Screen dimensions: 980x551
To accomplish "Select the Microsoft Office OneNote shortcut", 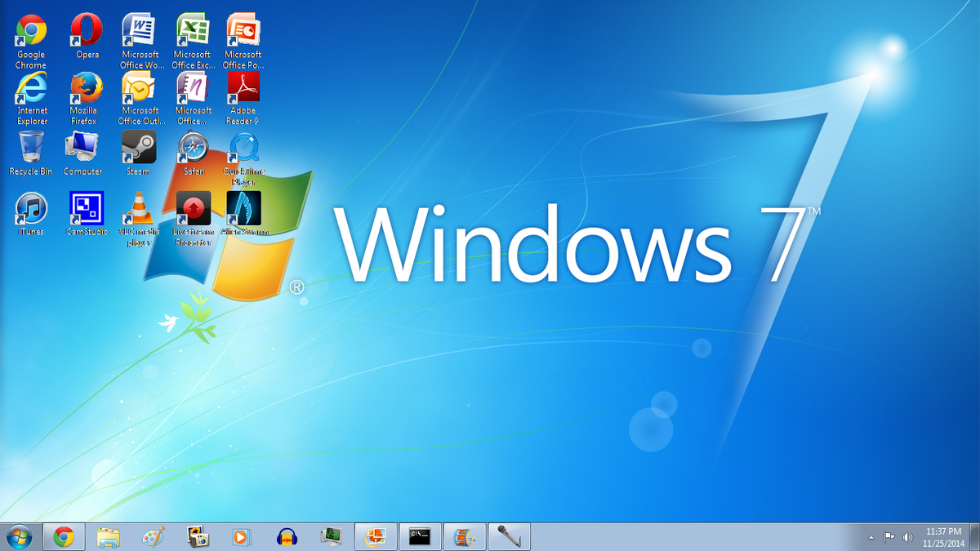I will point(194,98).
